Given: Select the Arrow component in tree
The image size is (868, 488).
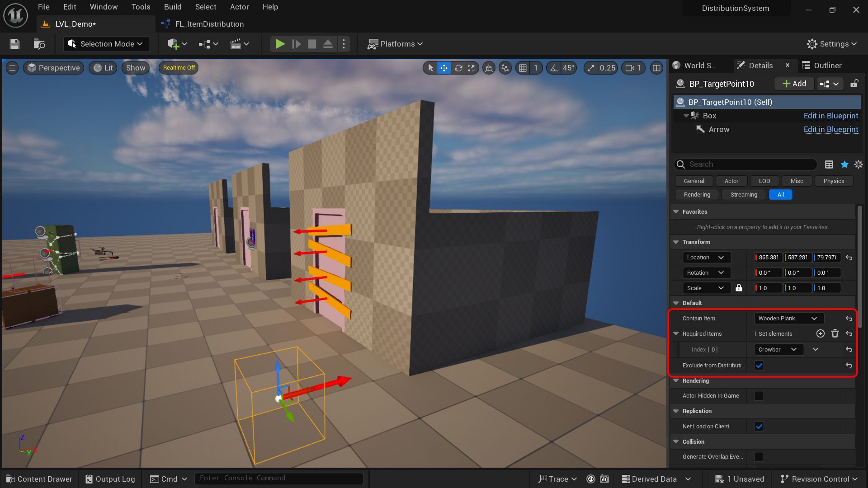Looking at the screenshot, I should (x=719, y=129).
